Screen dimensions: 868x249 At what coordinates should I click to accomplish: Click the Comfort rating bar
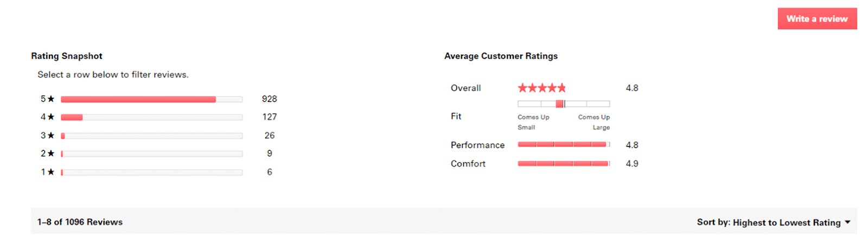(x=563, y=163)
